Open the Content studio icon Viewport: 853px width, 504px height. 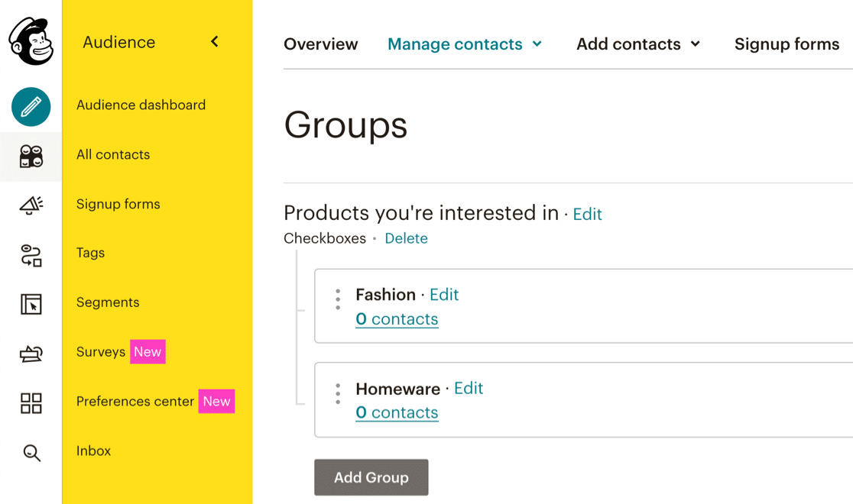pos(31,354)
